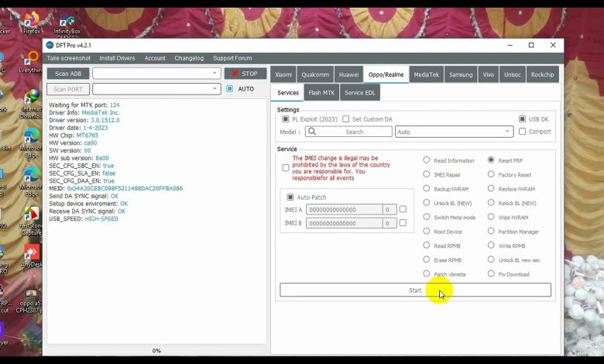Select Relock BL (NEW) radio option
The height and width of the screenshot is (364, 604).
click(x=491, y=203)
